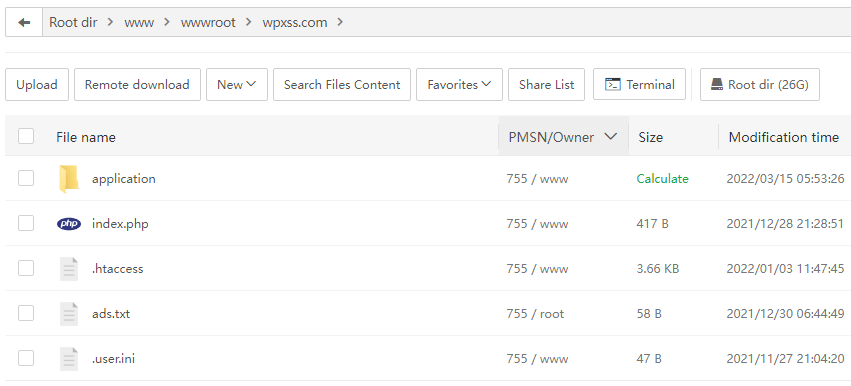Screen dimensions: 851x386
Task: Click the Upload button
Action: 37,85
